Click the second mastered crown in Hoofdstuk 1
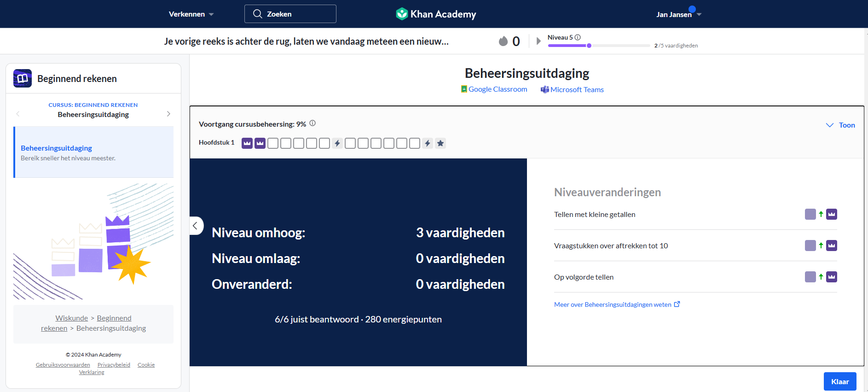 (x=260, y=143)
